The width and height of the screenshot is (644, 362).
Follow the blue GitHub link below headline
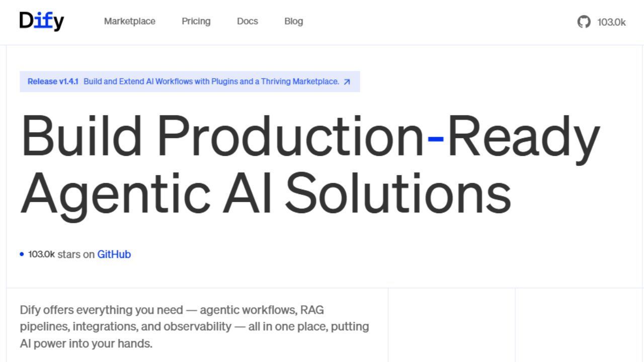coord(114,254)
